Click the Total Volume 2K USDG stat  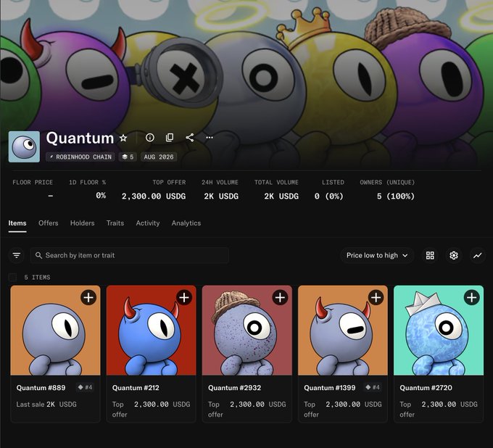(x=277, y=190)
